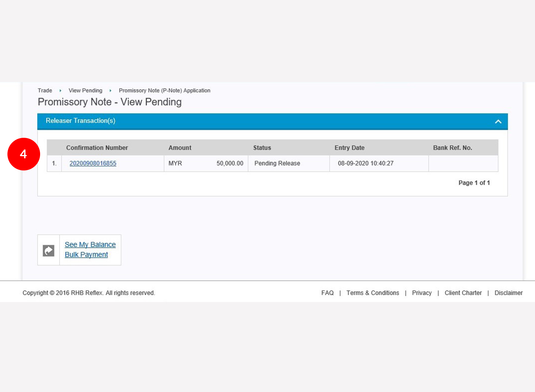This screenshot has height=392, width=535.
Task: Open Client Charter page
Action: tap(463, 293)
